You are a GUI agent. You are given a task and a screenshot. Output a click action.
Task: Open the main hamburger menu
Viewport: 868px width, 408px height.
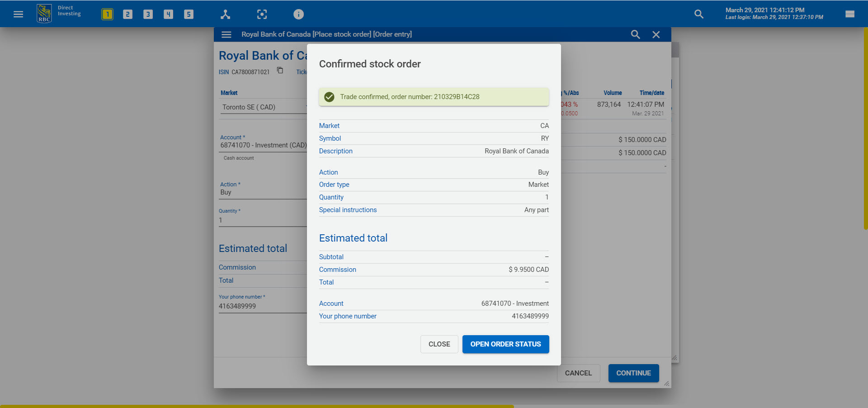[x=18, y=14]
